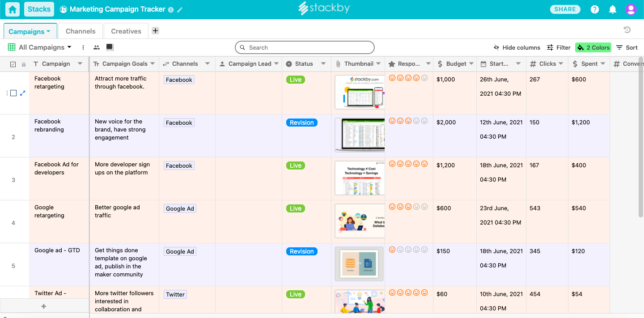The image size is (644, 318).
Task: Open the Campaign column dropdown arrow
Action: click(x=80, y=64)
